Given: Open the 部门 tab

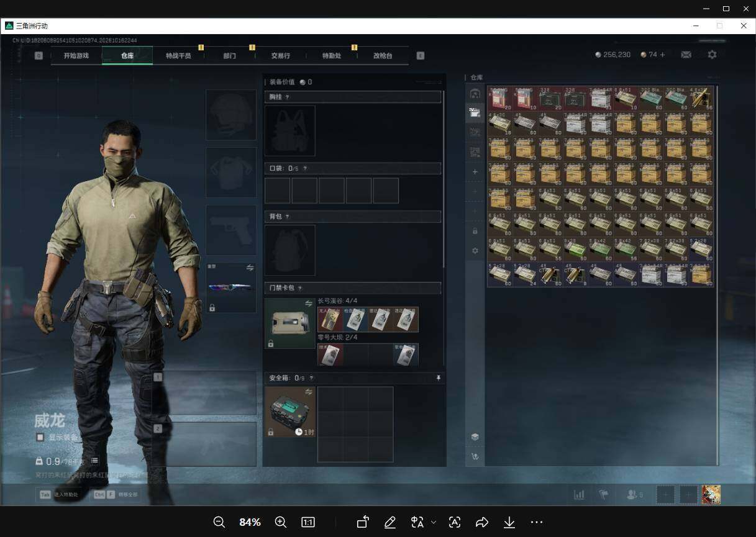Looking at the screenshot, I should coord(230,56).
